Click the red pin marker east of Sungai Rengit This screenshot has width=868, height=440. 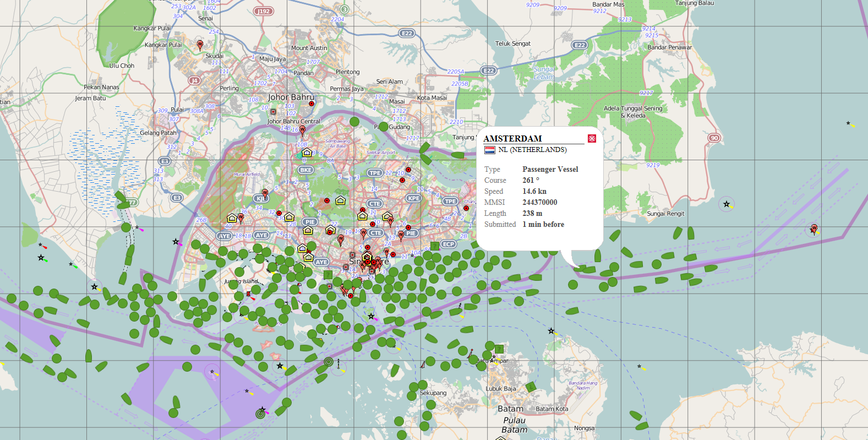814,229
